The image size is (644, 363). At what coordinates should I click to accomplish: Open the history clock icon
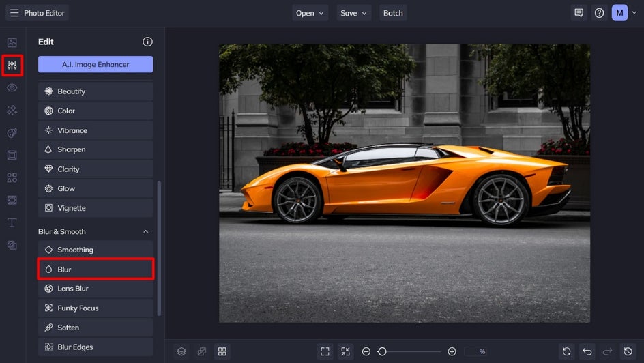pos(628,351)
